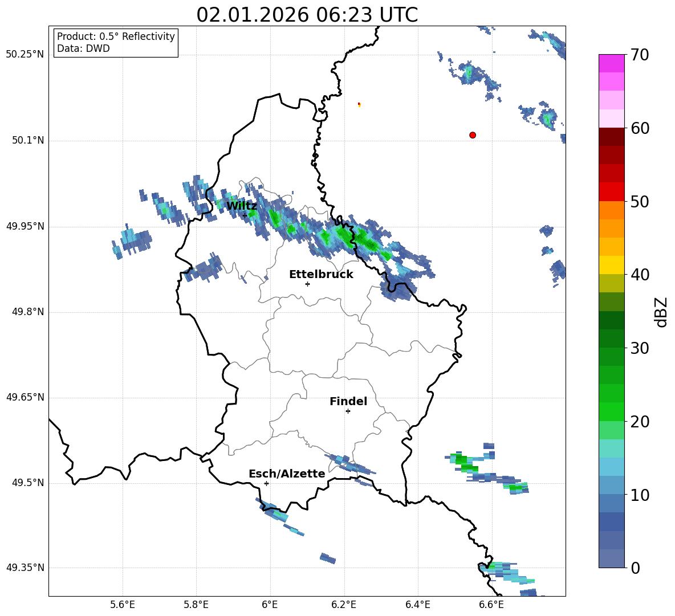Click the 49.35°N latitude label
Image resolution: width=675 pixels, height=616 pixels.
(x=25, y=568)
